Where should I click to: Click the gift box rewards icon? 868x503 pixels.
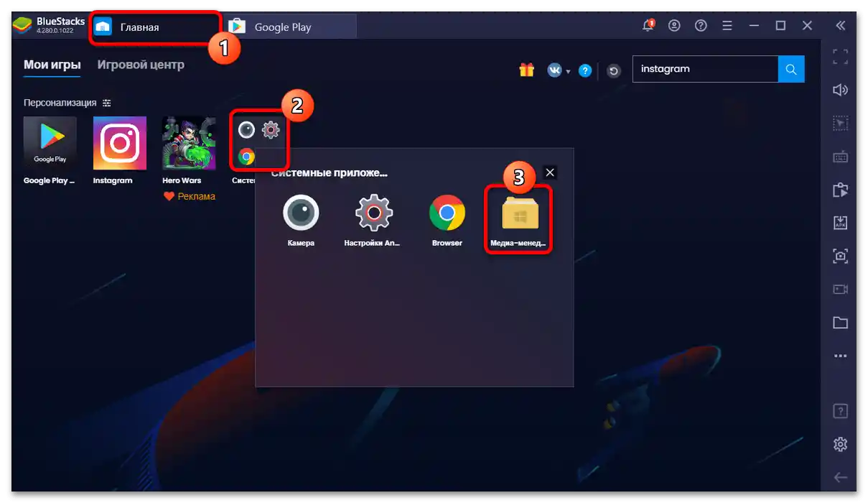[x=527, y=70]
